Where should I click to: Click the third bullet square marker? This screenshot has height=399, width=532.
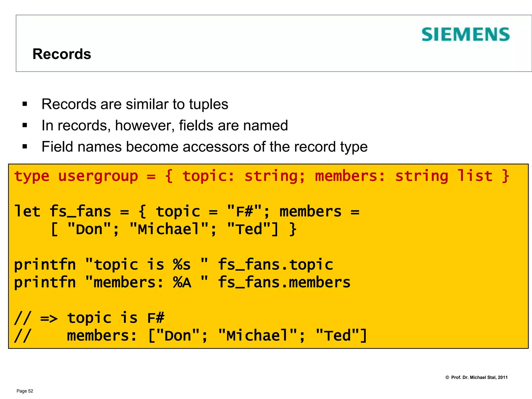click(25, 147)
